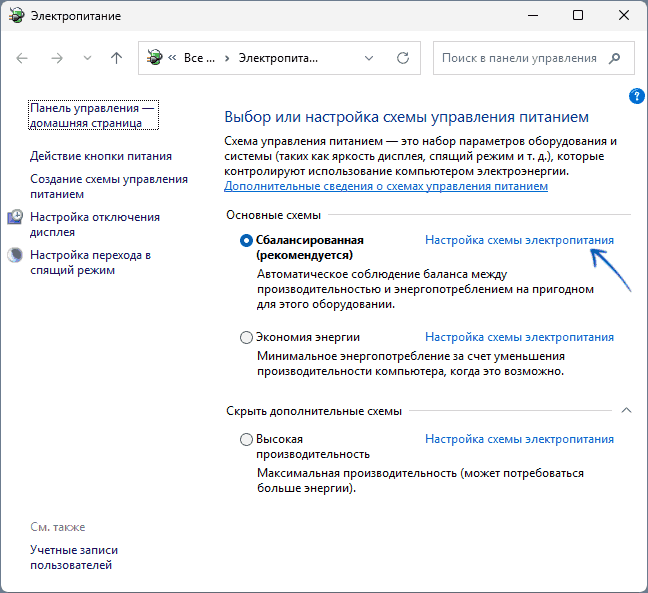648x593 pixels.
Task: Open plan settings for Экономия энергии
Action: click(519, 337)
